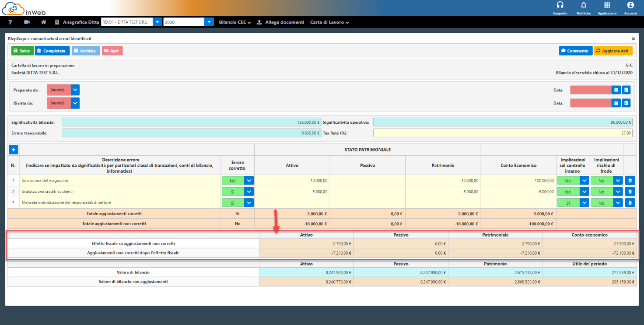The width and height of the screenshot is (644, 325).
Task: Mark the worksheet as Completata
Action: point(52,51)
